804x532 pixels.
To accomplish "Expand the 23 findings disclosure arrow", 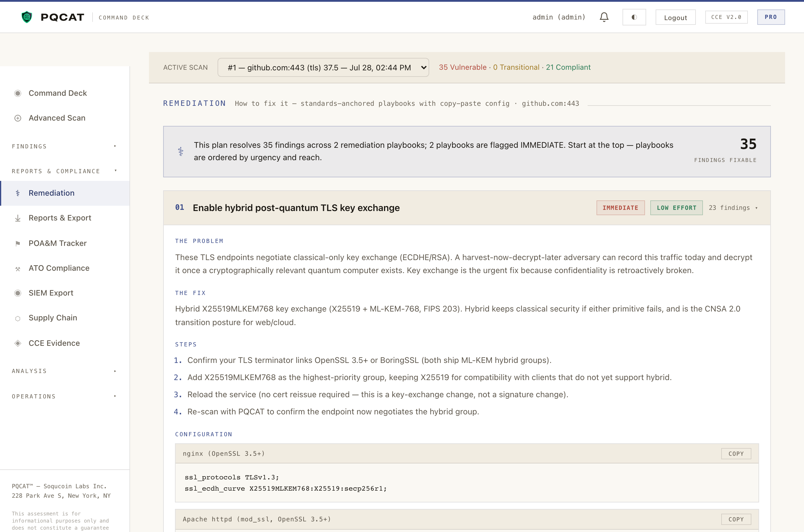I will coord(756,208).
